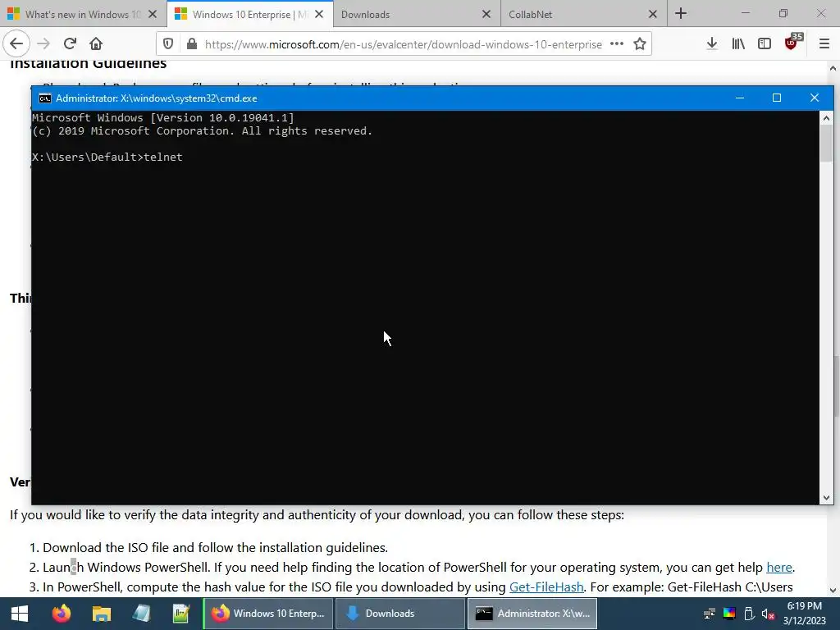The width and height of the screenshot is (840, 630).
Task: Click browser page scrollbar down arrow
Action: coord(833,591)
